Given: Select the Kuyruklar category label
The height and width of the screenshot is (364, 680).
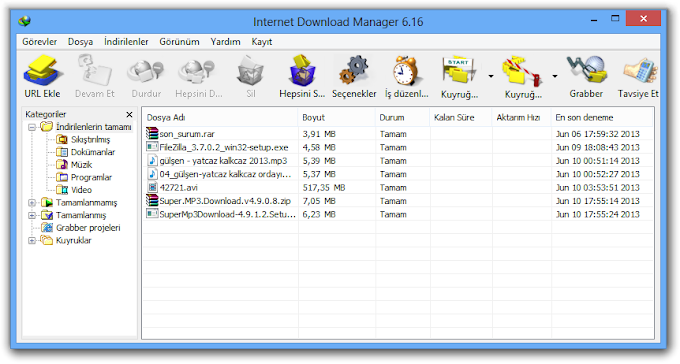Looking at the screenshot, I should point(74,240).
